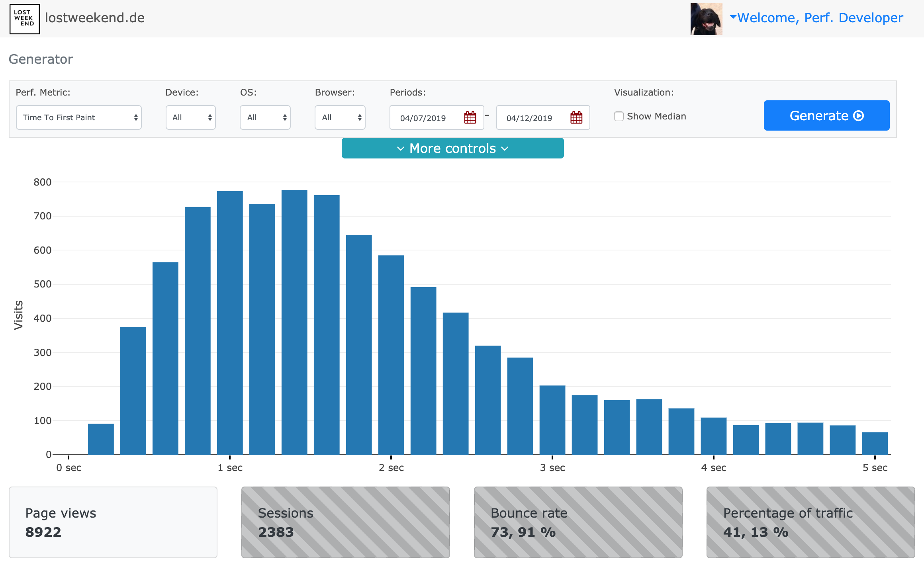Expand the More controls panel
Viewport: 924px width, 563px height.
[452, 148]
